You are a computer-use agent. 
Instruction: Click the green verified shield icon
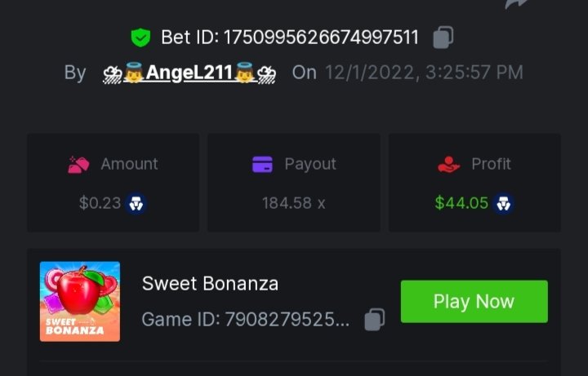(x=140, y=38)
